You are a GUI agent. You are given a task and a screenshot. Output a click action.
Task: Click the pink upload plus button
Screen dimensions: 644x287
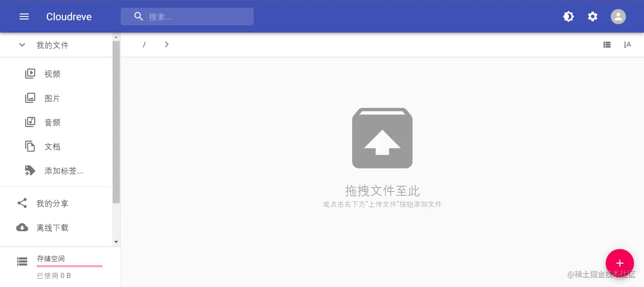coord(620,263)
